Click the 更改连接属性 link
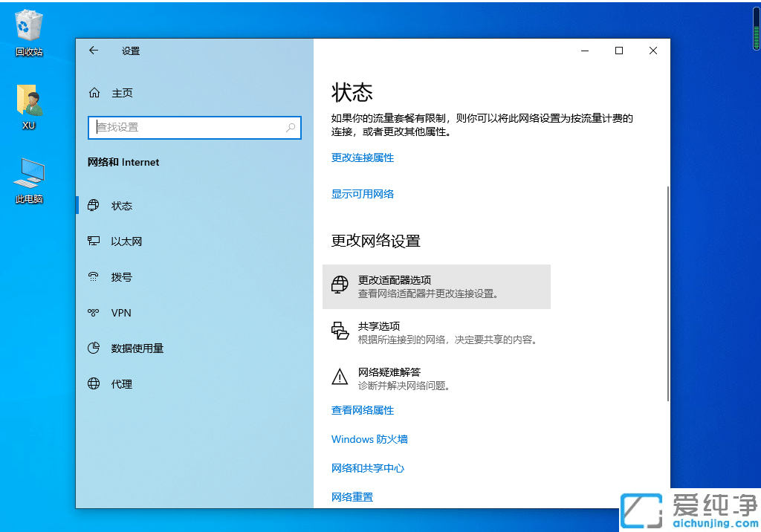Viewport: 761px width, 532px height. pos(362,158)
